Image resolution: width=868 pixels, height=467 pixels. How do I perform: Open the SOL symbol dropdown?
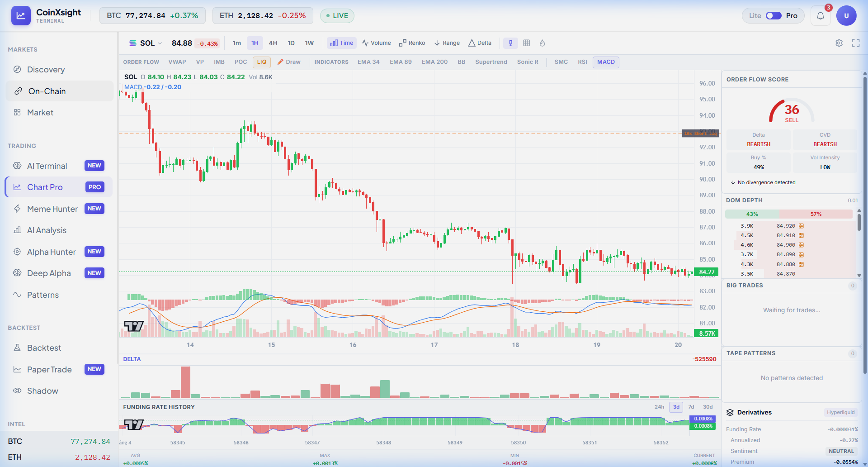coord(146,43)
